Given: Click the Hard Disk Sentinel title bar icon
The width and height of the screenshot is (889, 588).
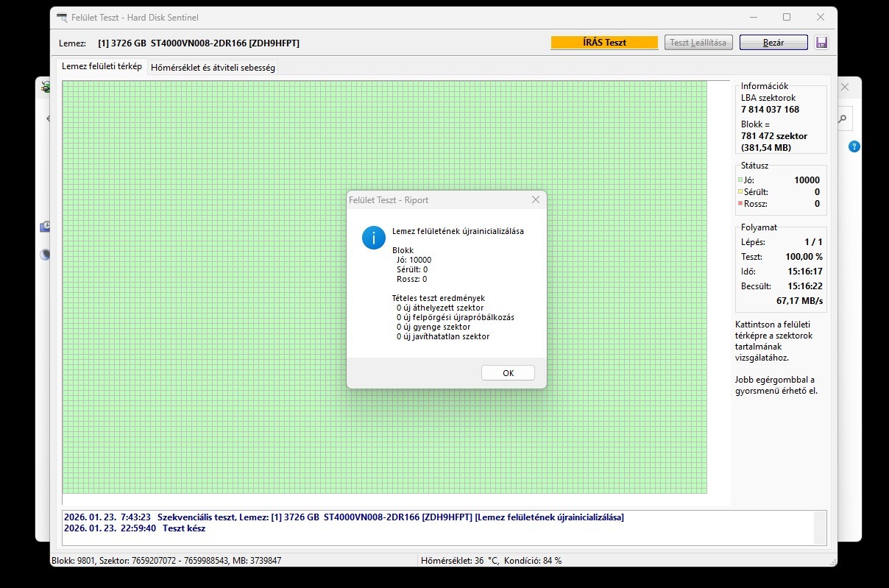Looking at the screenshot, I should coord(64,18).
